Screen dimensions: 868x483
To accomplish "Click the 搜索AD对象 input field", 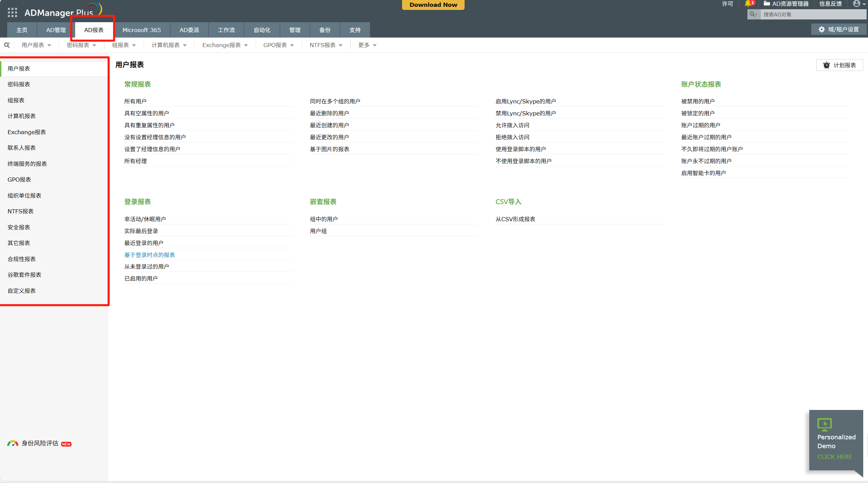I will coord(812,14).
